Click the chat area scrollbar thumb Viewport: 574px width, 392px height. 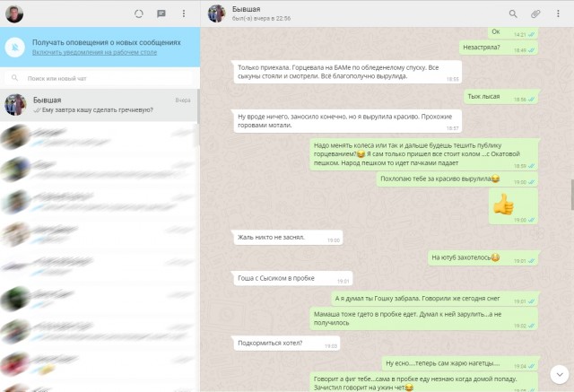coord(572,195)
